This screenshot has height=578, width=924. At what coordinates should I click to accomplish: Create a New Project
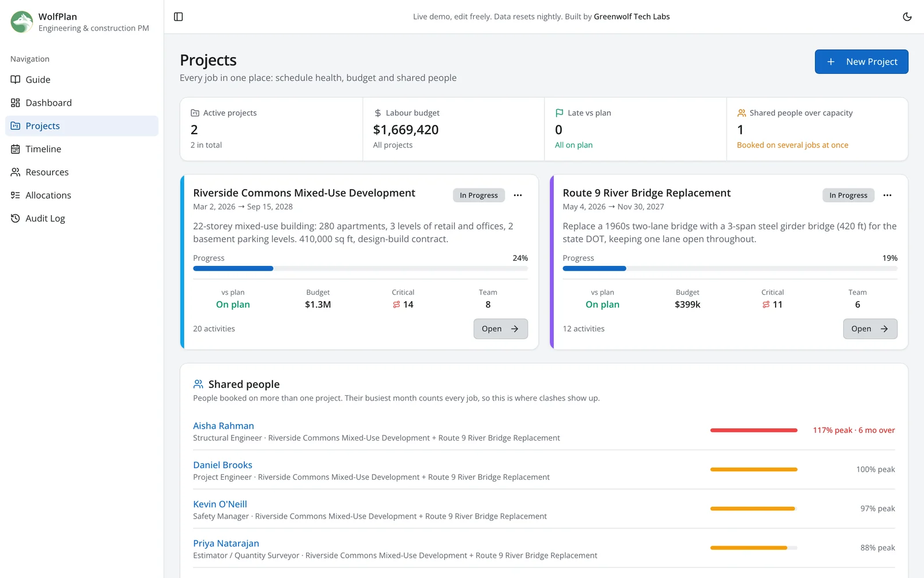(x=861, y=62)
